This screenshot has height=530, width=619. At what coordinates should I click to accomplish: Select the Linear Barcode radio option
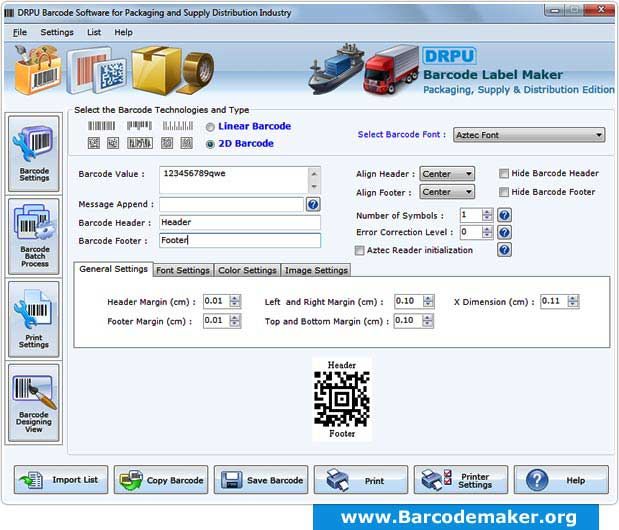pos(210,127)
